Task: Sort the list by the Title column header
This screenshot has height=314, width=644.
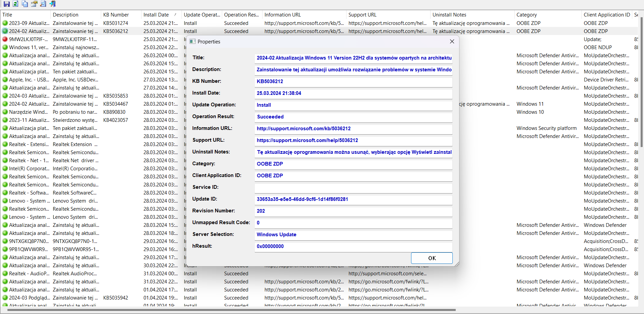Action: click(x=25, y=15)
